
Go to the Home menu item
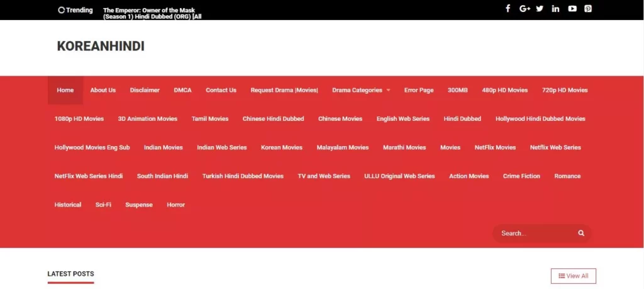click(65, 90)
